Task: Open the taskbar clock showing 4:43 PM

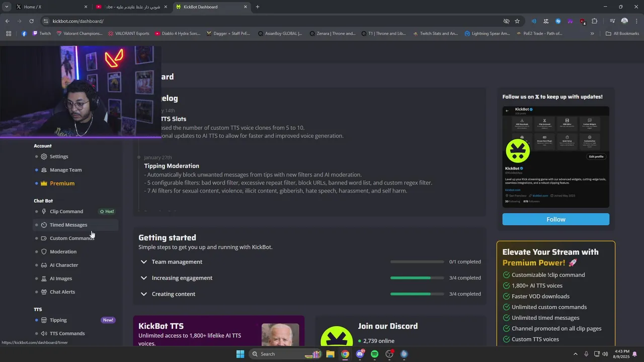Action: point(621,354)
